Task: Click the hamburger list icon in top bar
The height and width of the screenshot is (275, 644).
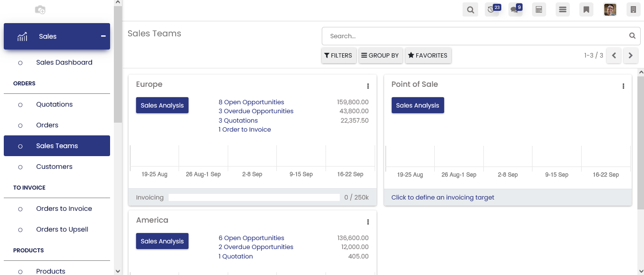Action: tap(562, 9)
